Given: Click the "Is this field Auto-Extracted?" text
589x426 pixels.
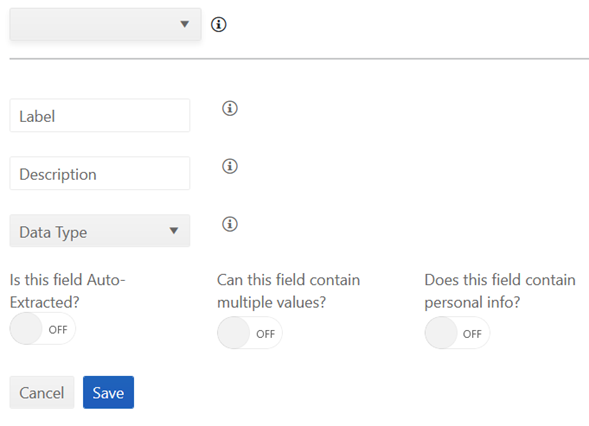Looking at the screenshot, I should [68, 291].
